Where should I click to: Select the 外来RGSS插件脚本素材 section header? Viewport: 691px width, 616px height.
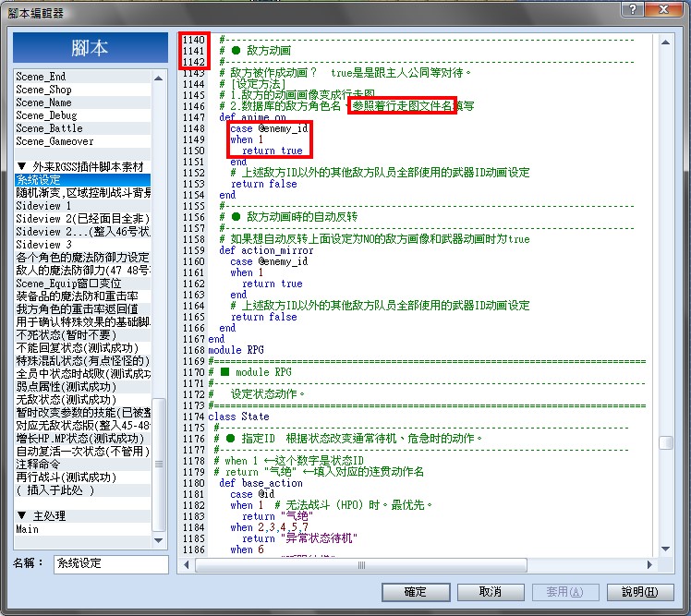pyautogui.click(x=82, y=167)
